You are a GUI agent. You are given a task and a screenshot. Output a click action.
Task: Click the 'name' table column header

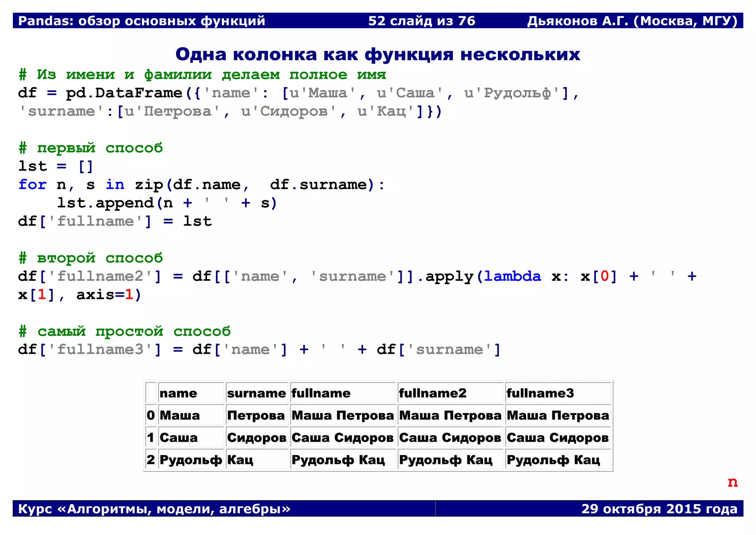[191, 393]
